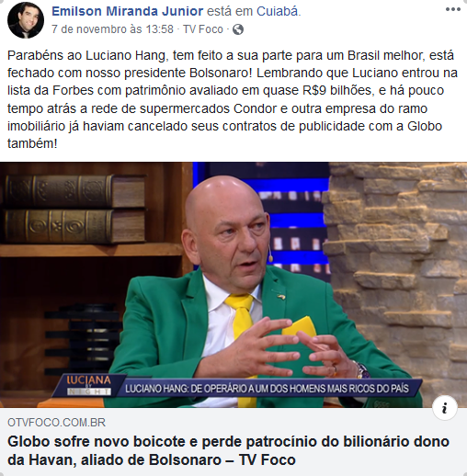This screenshot has width=467, height=476.
Task: Open the Luciano Hang article preview image
Action: point(233,285)
